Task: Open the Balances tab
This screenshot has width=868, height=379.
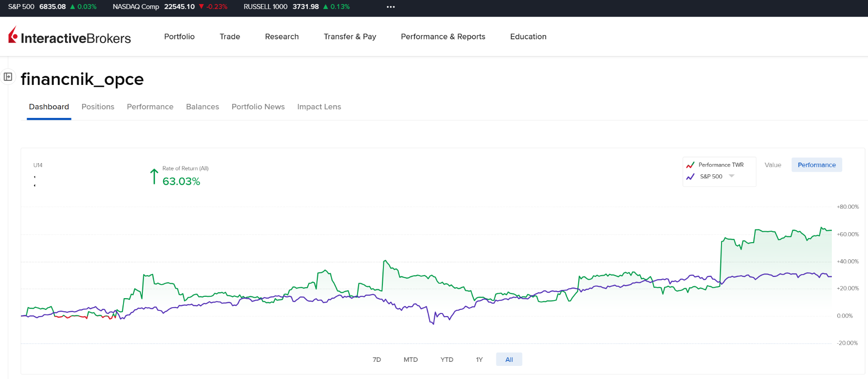Action: 202,107
